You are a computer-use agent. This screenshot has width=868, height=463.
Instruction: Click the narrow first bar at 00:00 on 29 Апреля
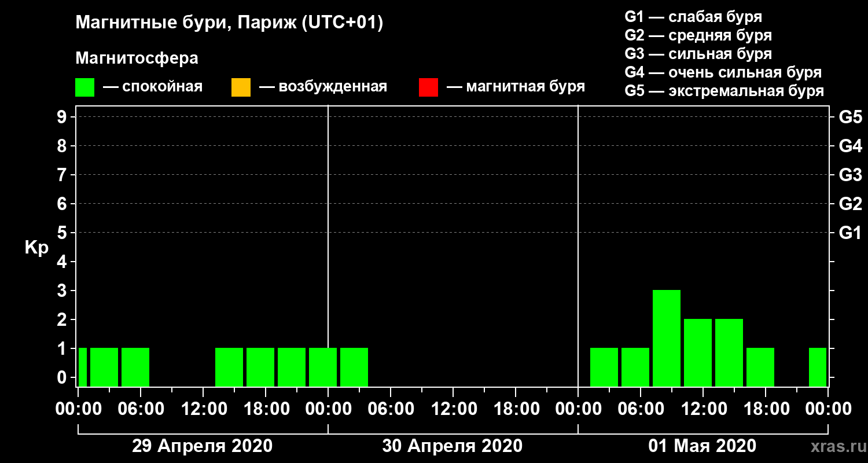point(83,367)
